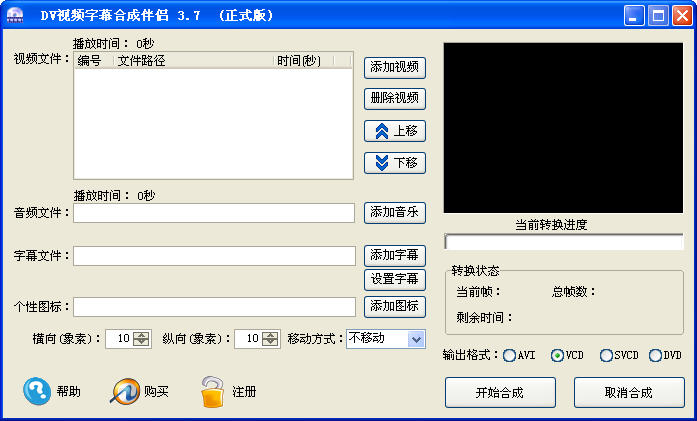
Task: Click the 编号 column header
Action: (x=94, y=60)
